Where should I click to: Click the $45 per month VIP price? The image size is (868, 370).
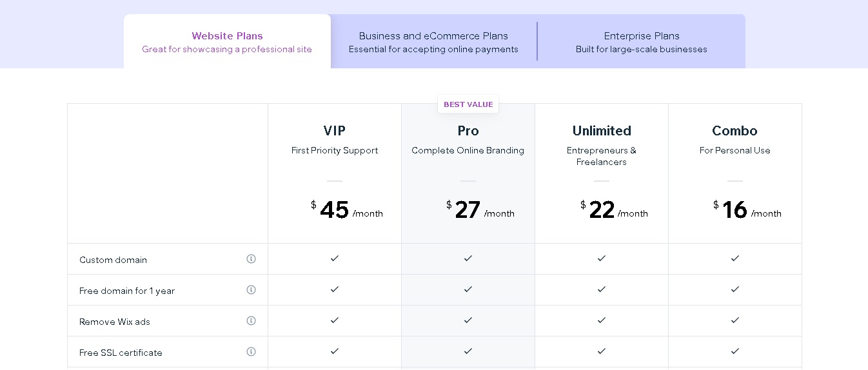click(x=346, y=209)
